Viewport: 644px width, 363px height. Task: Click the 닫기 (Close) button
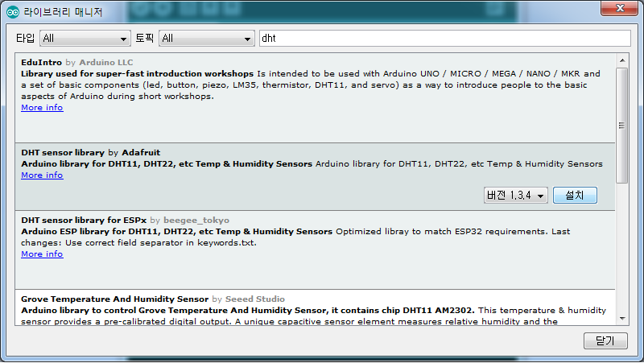605,340
